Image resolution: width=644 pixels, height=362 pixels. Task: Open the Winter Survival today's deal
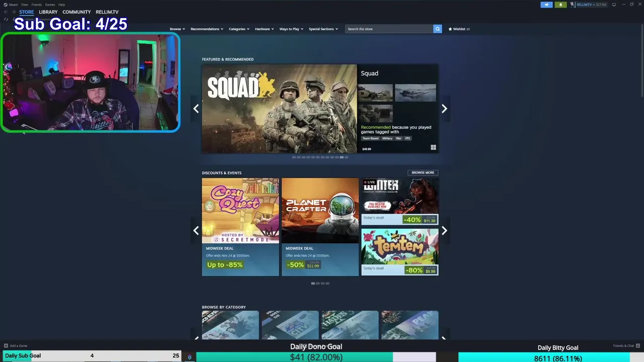click(399, 202)
